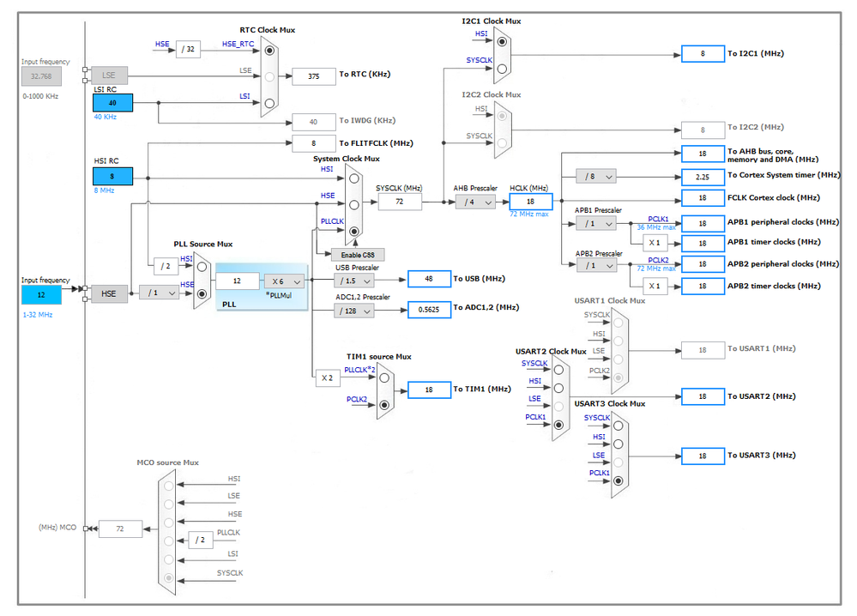Click the HCLK (MHz) field
The image size is (857, 616).
(531, 202)
